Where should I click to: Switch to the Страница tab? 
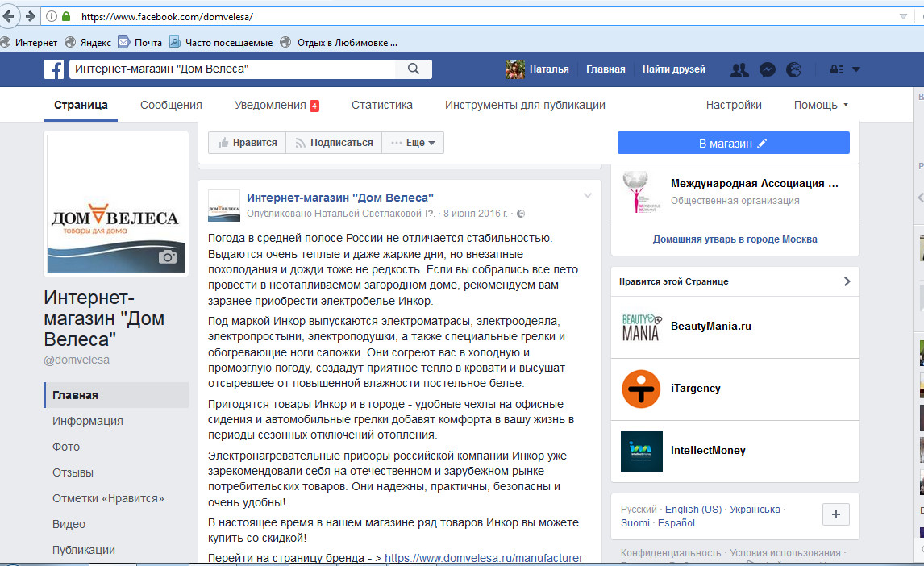pos(81,105)
